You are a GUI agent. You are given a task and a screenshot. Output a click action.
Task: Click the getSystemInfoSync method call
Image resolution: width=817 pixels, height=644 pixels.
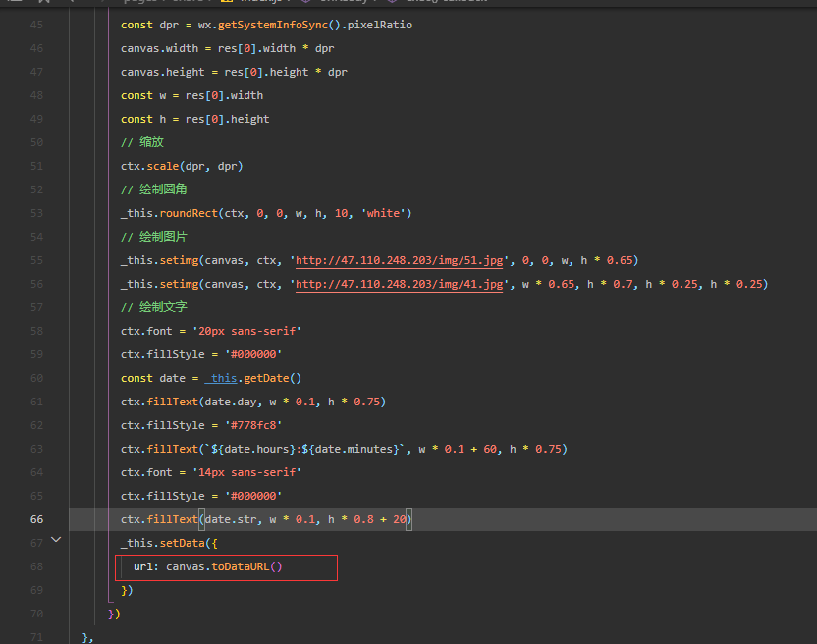[273, 25]
